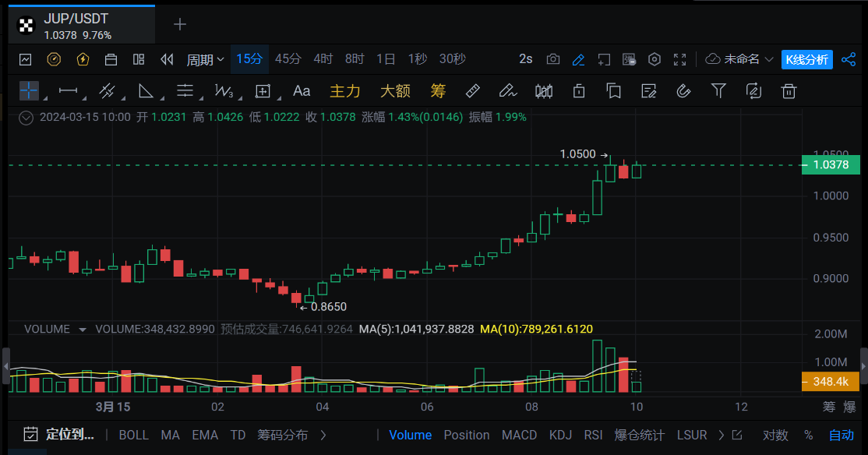Toggle percentage scale mode

[808, 435]
